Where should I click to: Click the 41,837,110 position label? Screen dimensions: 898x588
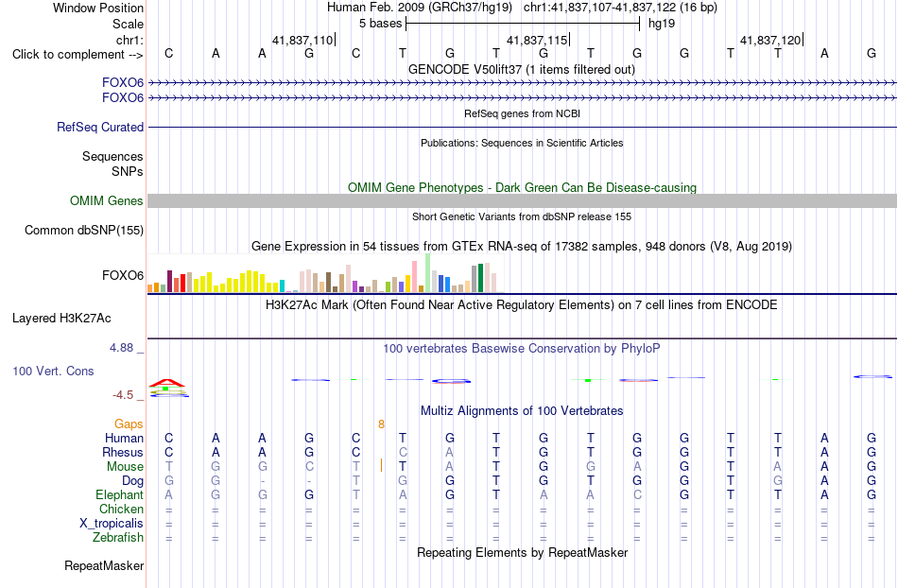(x=302, y=40)
